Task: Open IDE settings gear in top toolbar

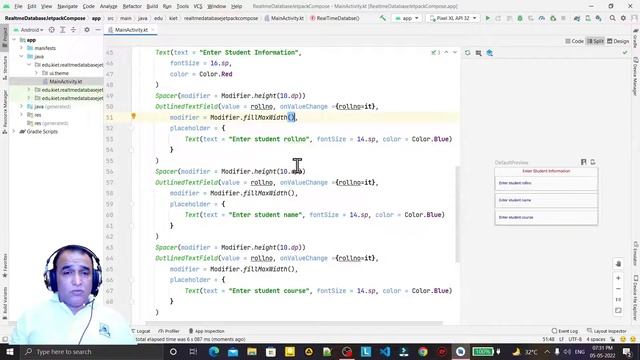Action: pyautogui.click(x=623, y=18)
